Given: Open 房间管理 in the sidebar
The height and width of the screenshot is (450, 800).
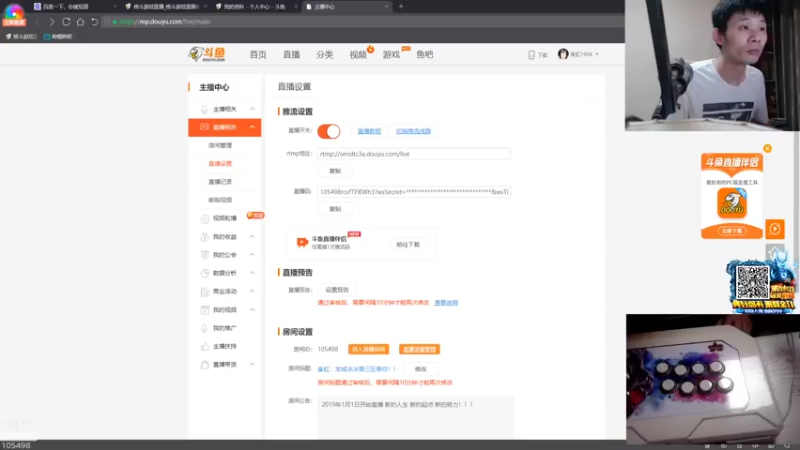Looking at the screenshot, I should [x=220, y=145].
